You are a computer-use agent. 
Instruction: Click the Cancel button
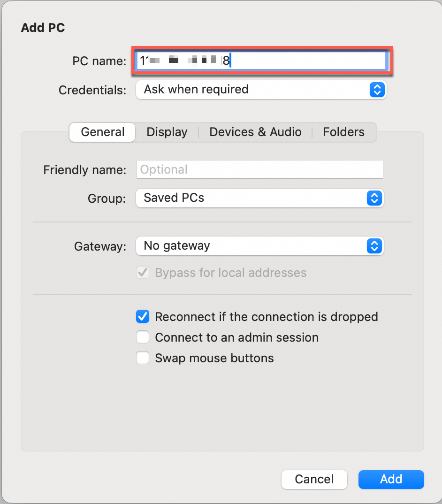314,479
